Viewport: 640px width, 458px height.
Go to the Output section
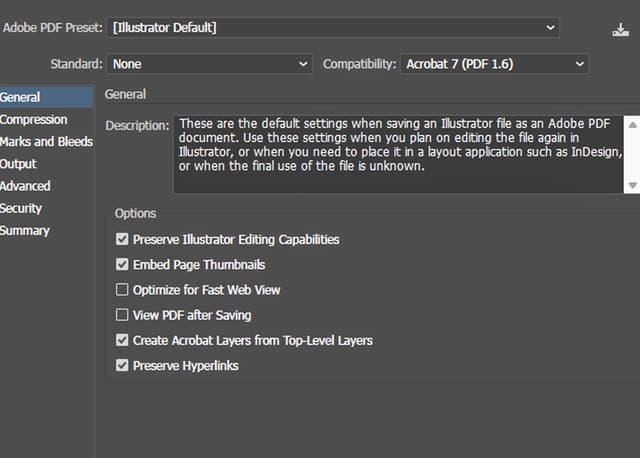[x=18, y=163]
